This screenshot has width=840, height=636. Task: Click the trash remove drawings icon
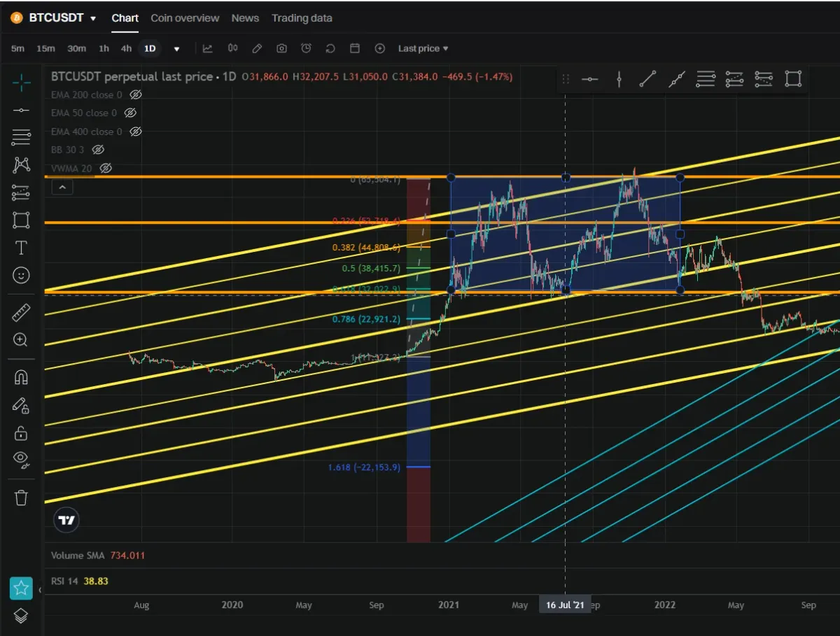click(x=21, y=497)
